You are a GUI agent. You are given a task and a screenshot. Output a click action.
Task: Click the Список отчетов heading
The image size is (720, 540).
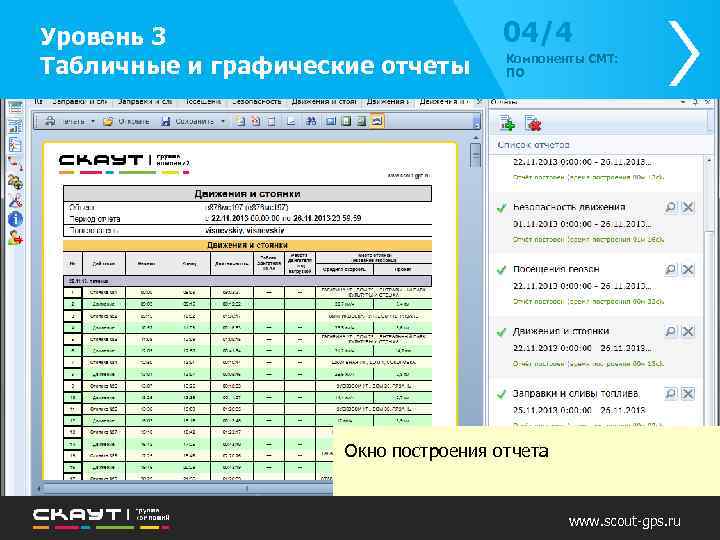click(x=534, y=145)
